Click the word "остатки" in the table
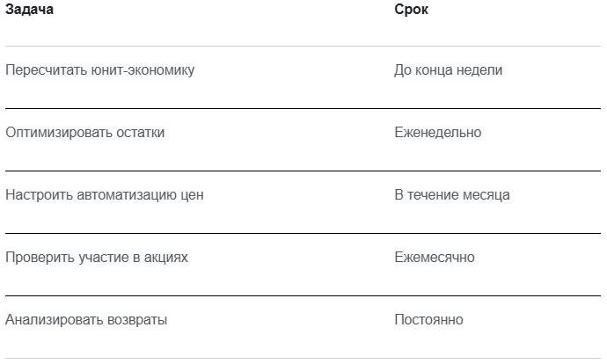 coord(141,133)
